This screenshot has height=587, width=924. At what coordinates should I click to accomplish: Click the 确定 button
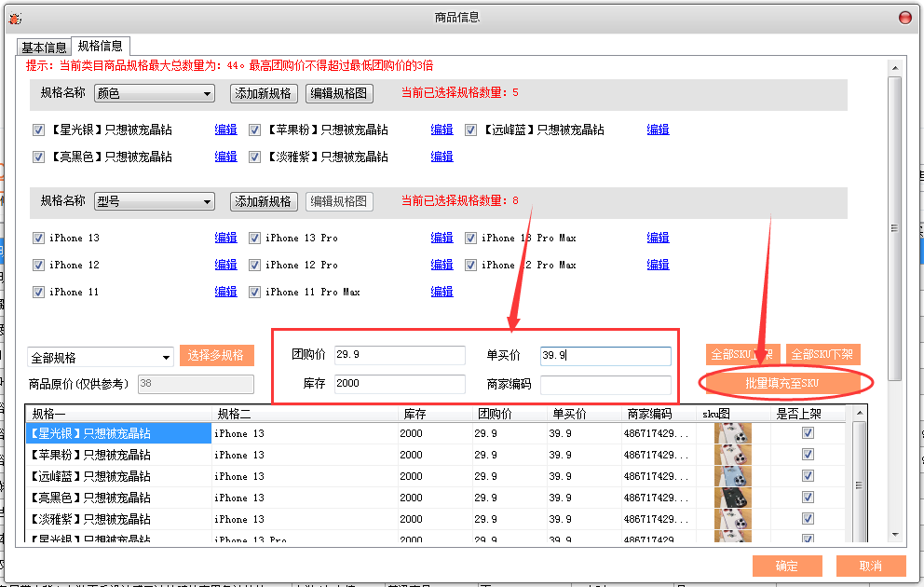786,566
